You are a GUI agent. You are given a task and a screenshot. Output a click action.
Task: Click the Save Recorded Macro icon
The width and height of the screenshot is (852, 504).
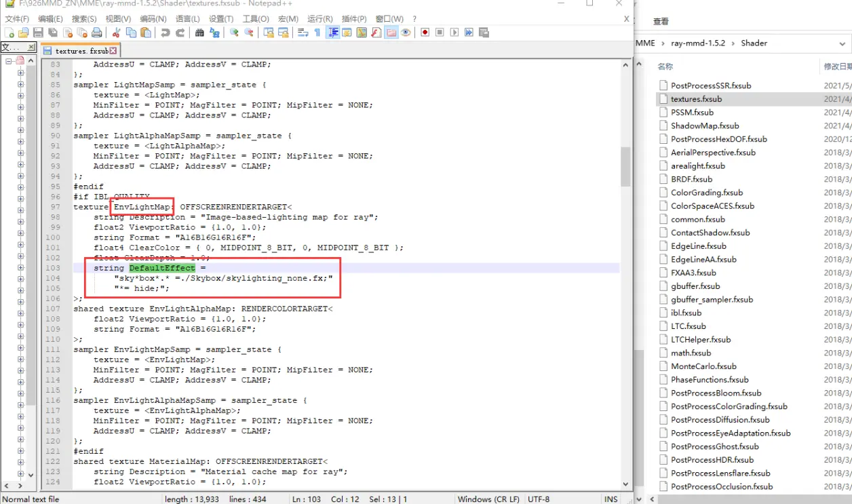click(x=483, y=33)
